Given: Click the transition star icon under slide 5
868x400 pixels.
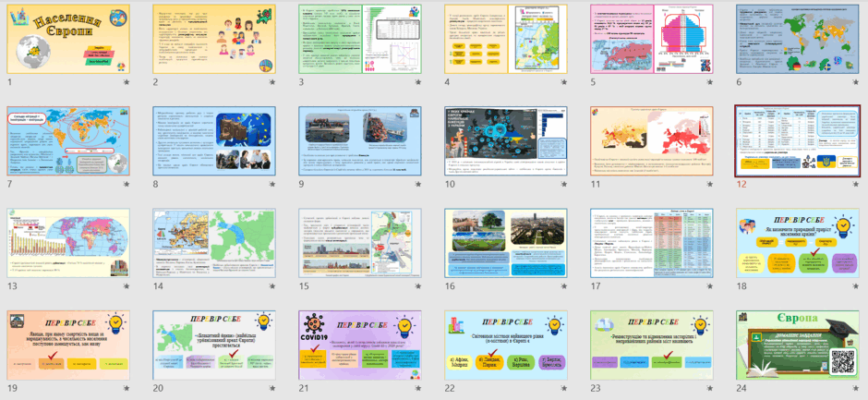Looking at the screenshot, I should 710,82.
